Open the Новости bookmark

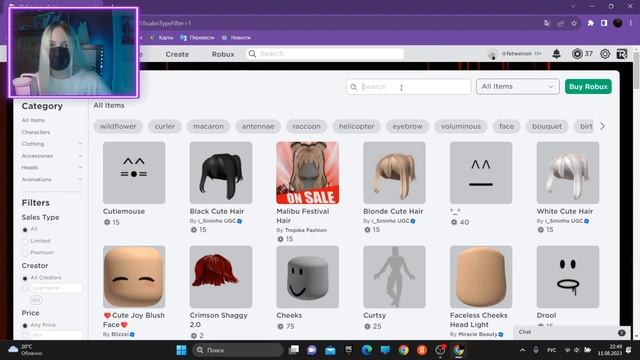236,38
